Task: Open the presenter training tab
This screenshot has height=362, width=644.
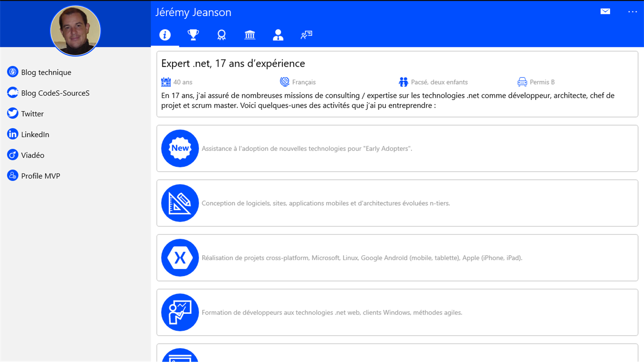Action: coord(306,35)
